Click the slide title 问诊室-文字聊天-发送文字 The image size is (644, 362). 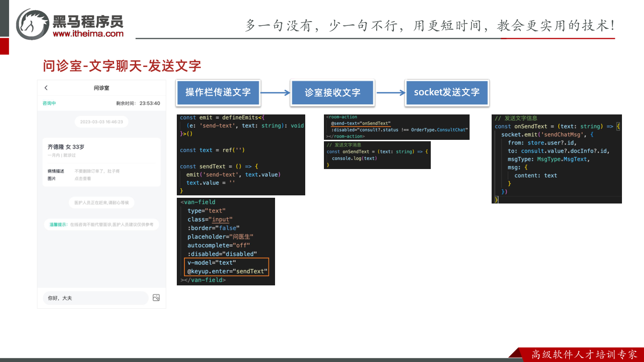tap(122, 66)
